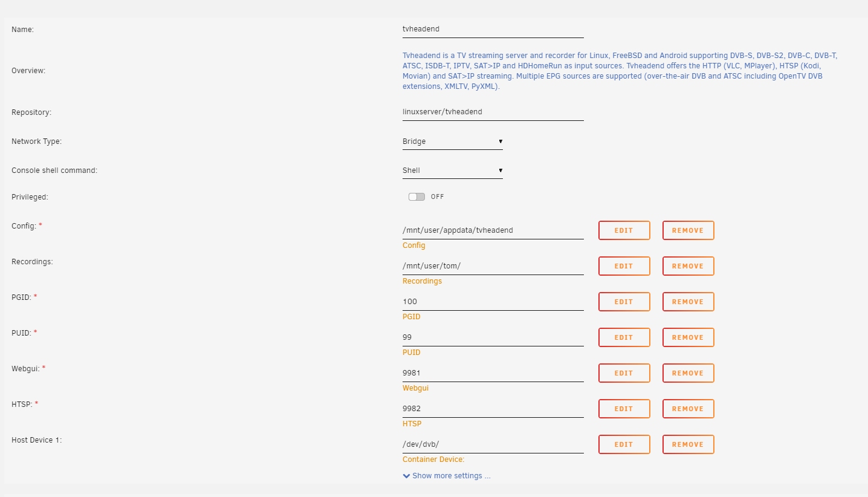Expand Show more settings
868x497 pixels.
tap(447, 476)
